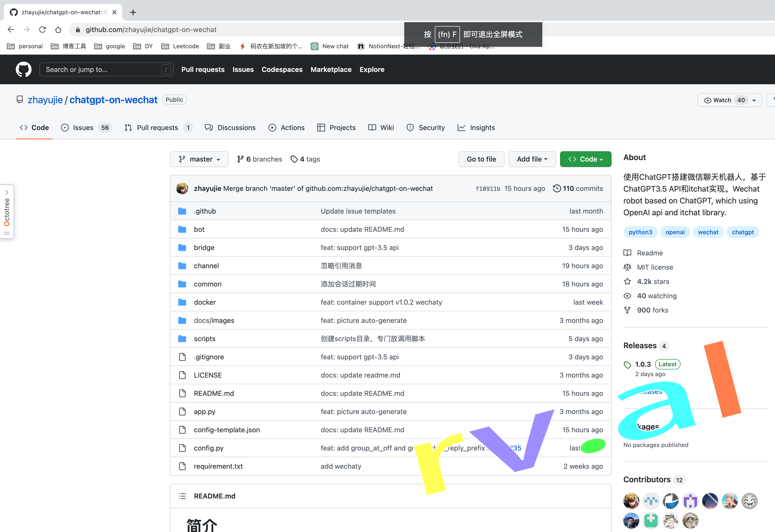Show the 6 branches list
The height and width of the screenshot is (532, 775).
coord(260,159)
